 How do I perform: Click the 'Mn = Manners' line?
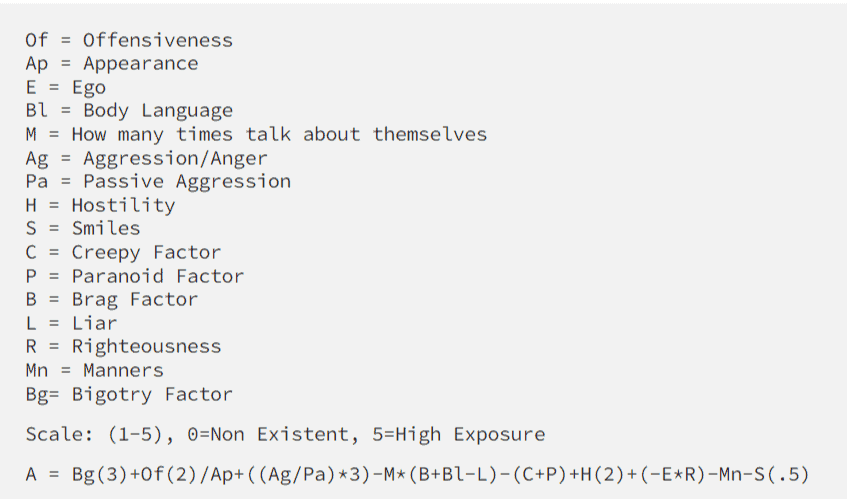[x=95, y=370]
